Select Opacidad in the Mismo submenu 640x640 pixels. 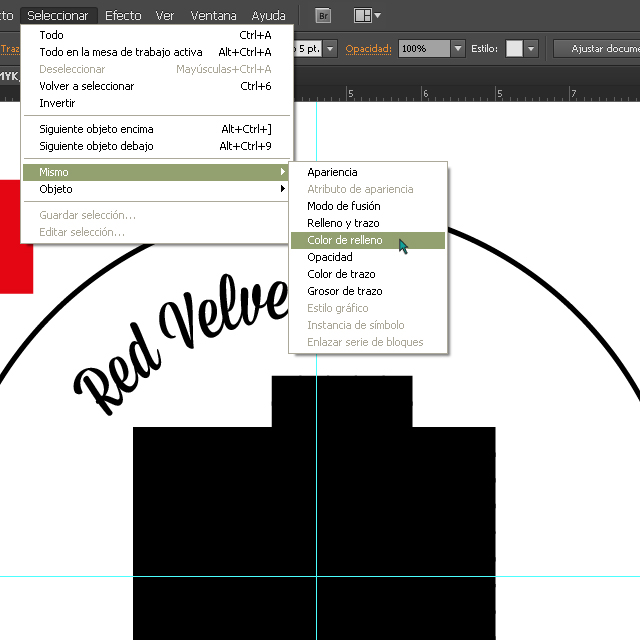click(x=368, y=257)
